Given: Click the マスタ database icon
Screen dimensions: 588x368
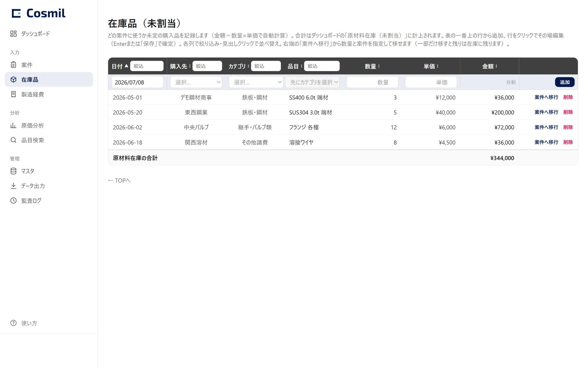Looking at the screenshot, I should coord(13,171).
